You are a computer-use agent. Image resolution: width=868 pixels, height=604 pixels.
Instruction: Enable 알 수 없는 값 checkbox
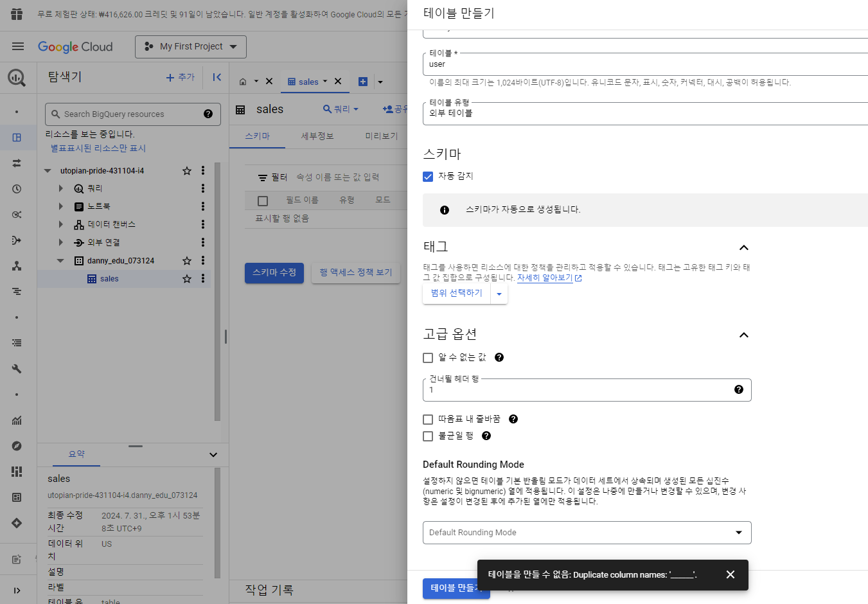tap(428, 358)
